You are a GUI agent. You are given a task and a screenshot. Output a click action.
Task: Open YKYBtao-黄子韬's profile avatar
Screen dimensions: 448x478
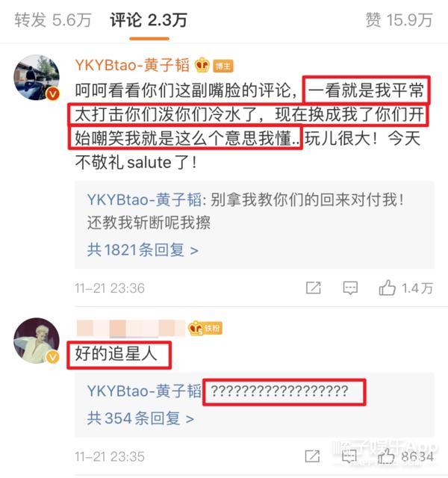[37, 78]
